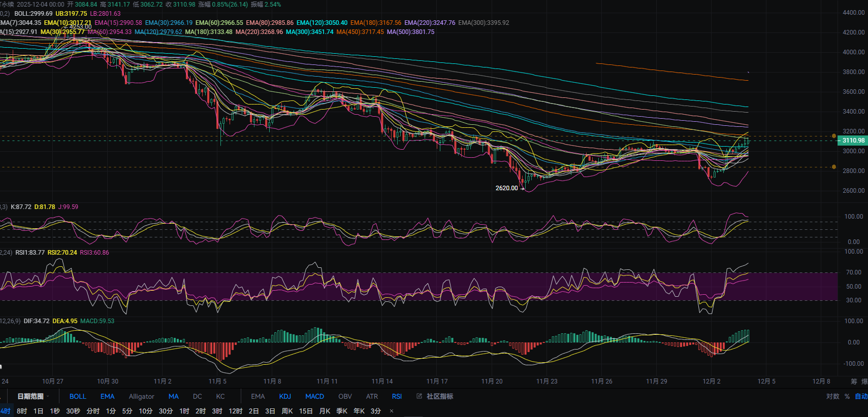Click the current price tag 3110.98
Image resolution: width=868 pixels, height=417 pixels.
point(853,141)
